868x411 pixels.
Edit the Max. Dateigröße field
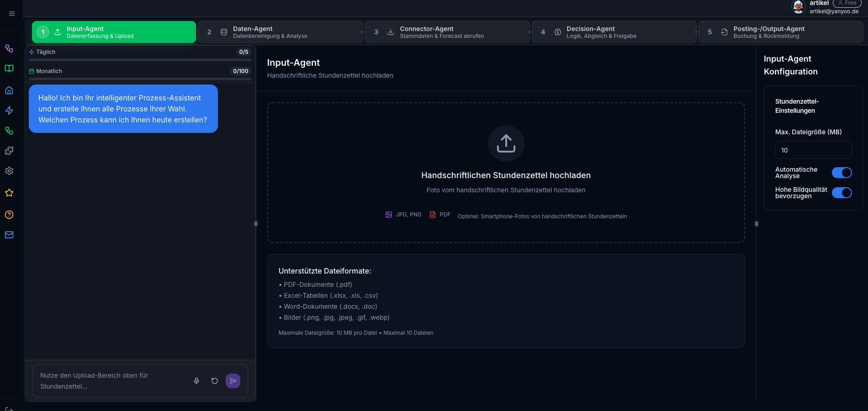coord(813,150)
